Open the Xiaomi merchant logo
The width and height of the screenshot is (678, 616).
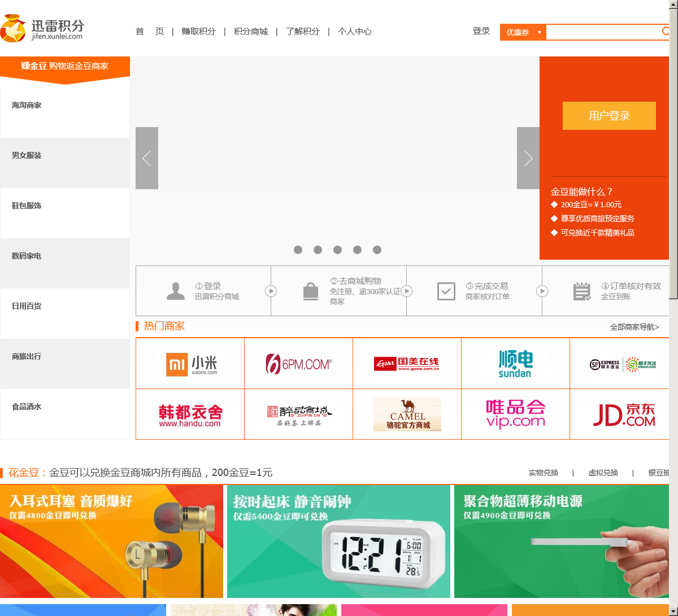click(190, 364)
